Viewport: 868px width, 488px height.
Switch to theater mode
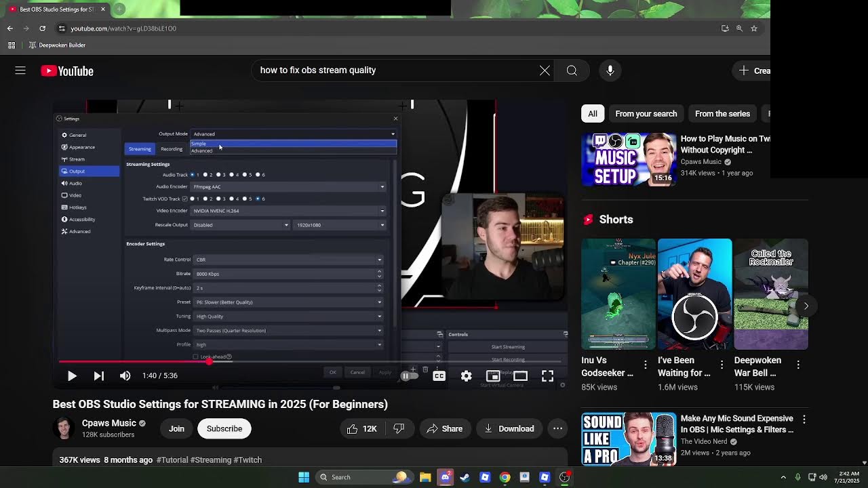521,375
